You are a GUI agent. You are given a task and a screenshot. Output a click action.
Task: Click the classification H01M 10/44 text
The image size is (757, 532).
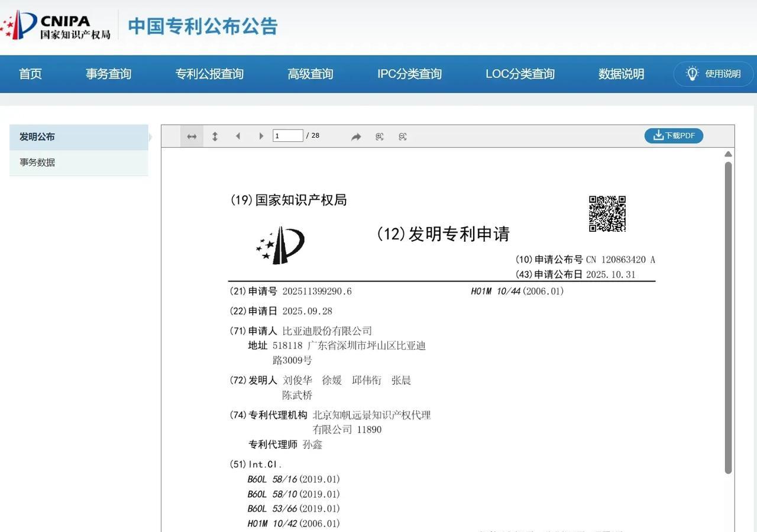pos(517,291)
